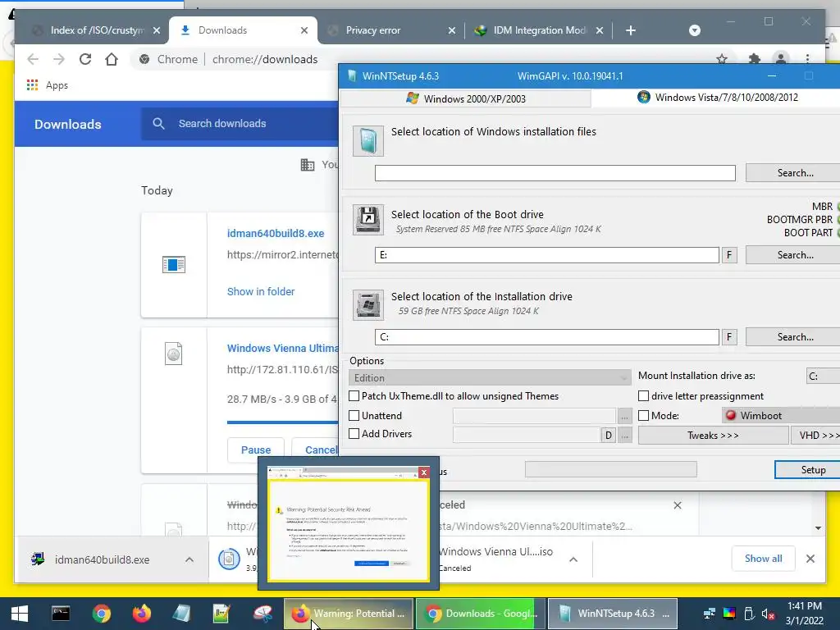Pause the Windows Vienna download
This screenshot has height=630, width=840.
click(256, 450)
